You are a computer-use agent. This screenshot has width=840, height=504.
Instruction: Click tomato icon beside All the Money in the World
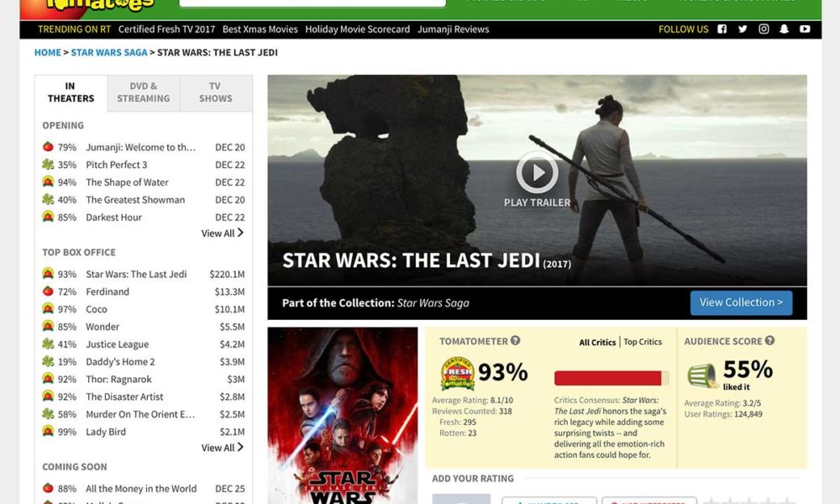pos(48,488)
